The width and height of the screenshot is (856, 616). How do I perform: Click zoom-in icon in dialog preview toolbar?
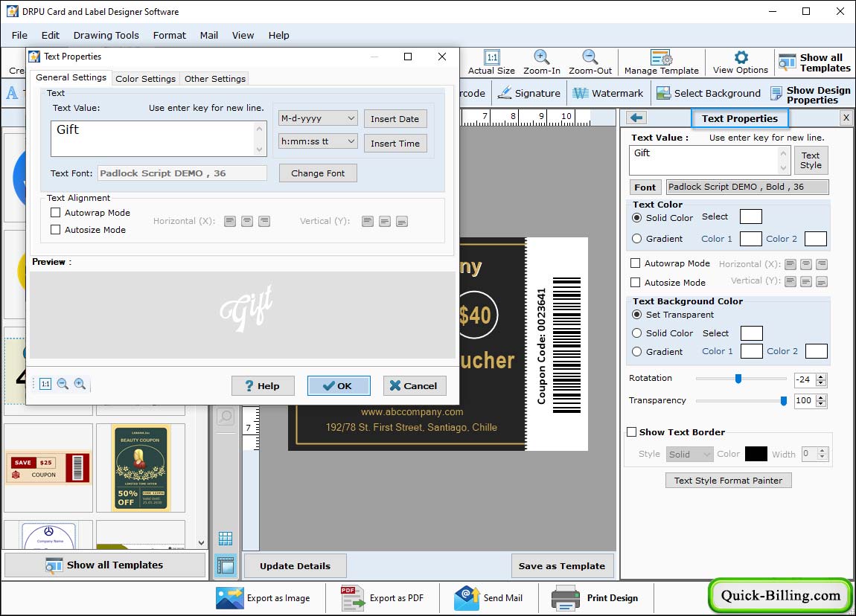(80, 384)
